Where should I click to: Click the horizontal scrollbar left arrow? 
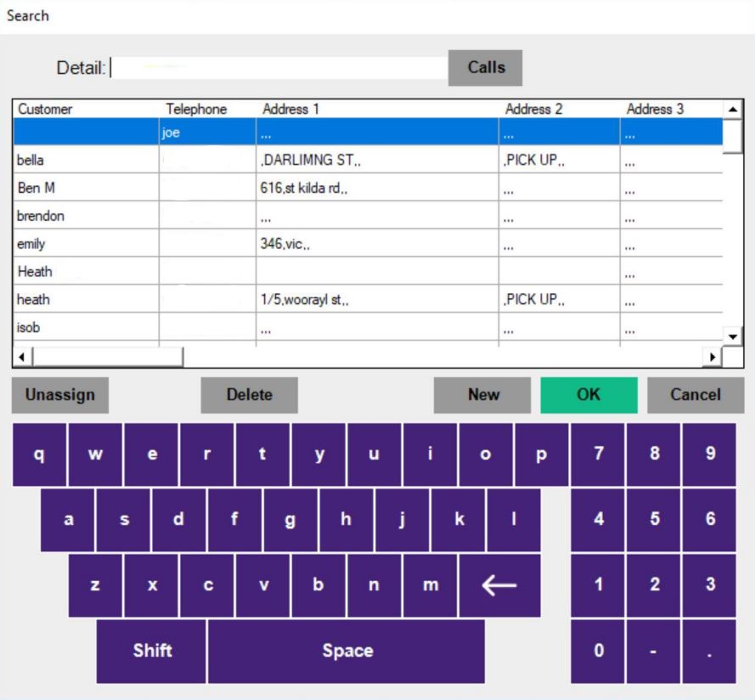coord(22,357)
